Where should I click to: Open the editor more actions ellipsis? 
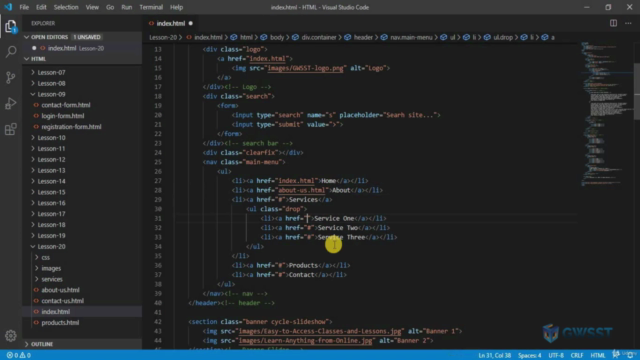click(x=628, y=23)
